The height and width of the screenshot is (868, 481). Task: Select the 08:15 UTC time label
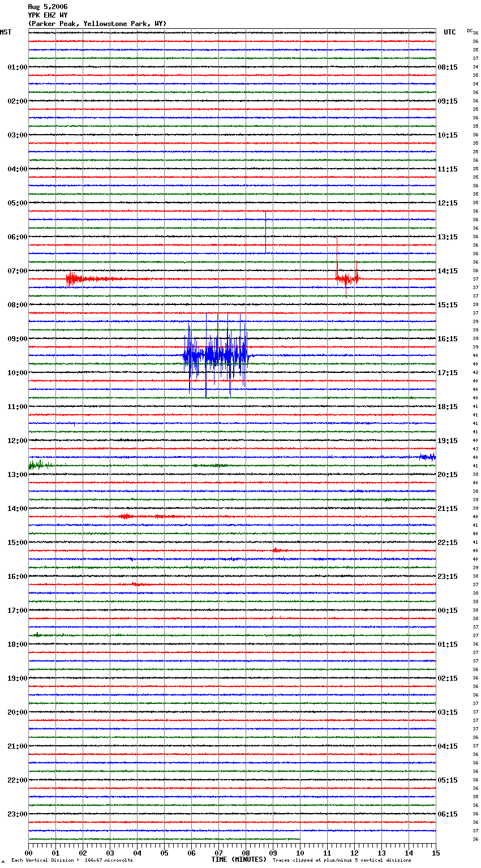tap(448, 67)
